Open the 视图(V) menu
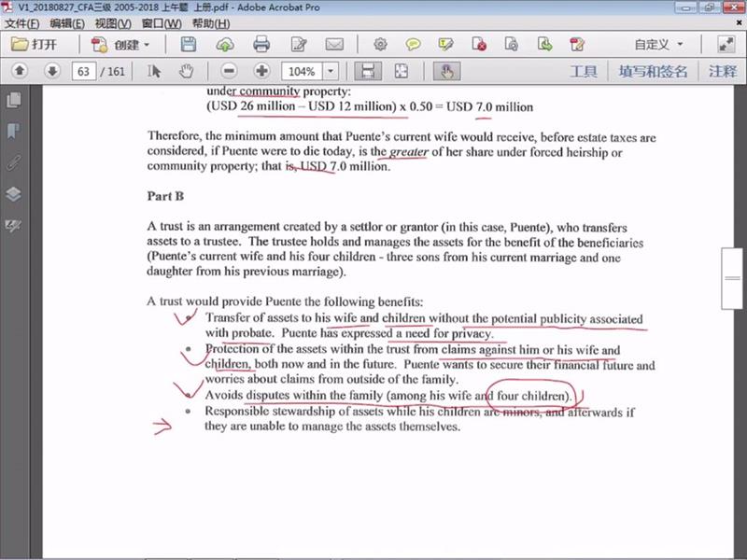The height and width of the screenshot is (560, 747). [112, 22]
